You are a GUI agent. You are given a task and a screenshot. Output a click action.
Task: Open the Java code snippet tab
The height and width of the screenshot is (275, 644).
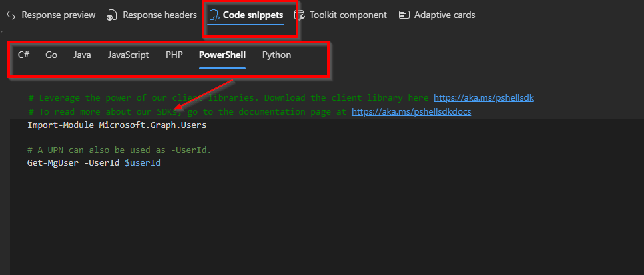(82, 55)
